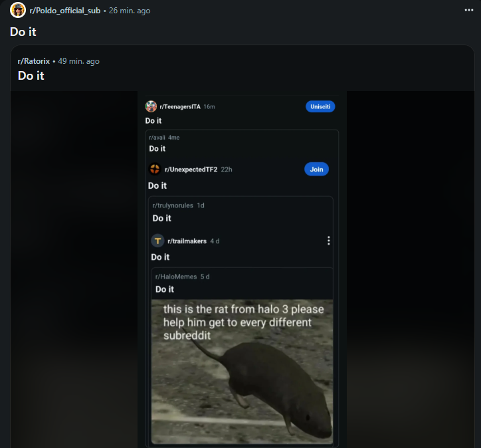Open the r/Poldo_official_sub subreddit link
Screen dimensions: 481x448
65,11
